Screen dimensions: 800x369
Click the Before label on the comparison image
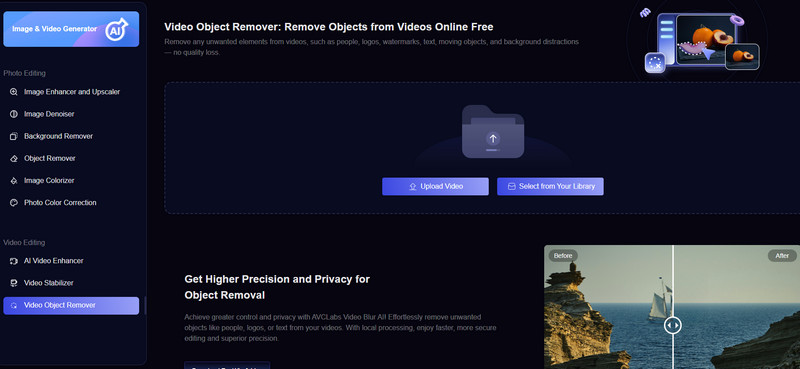coord(563,256)
